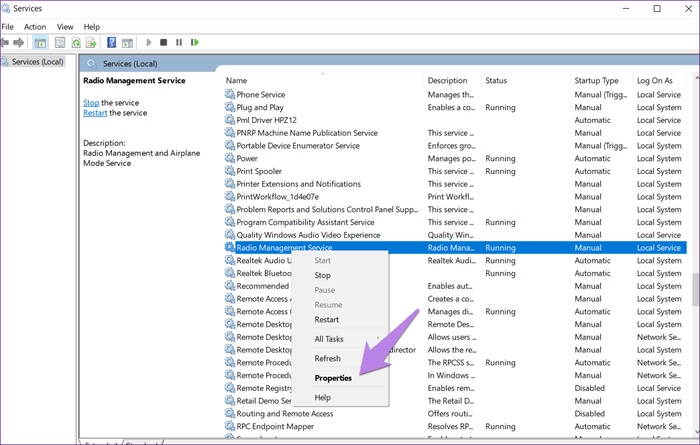Click the Show/Hide Console Tree toolbar icon
The image size is (700, 445).
tap(40, 43)
